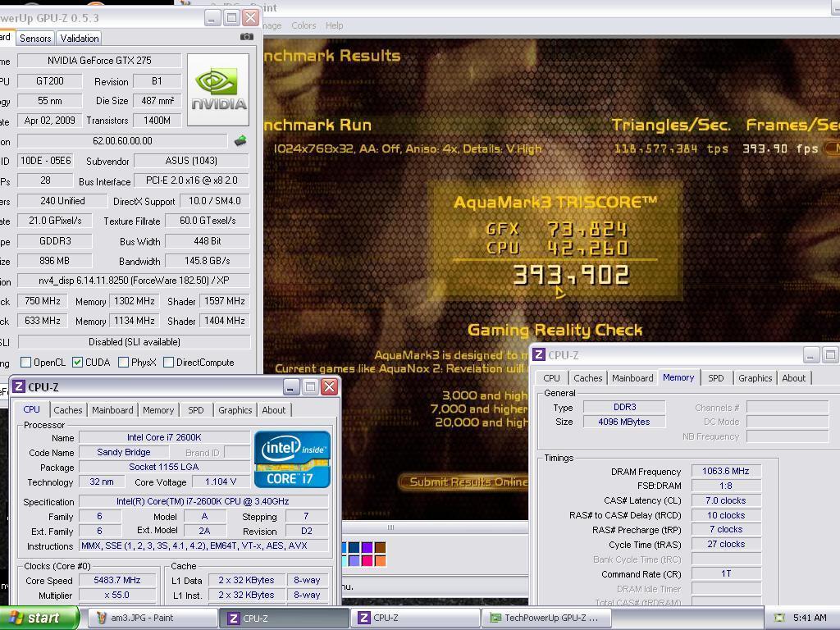Click the Bus Interface value PCI-E 2.0 x16

pyautogui.click(x=192, y=180)
